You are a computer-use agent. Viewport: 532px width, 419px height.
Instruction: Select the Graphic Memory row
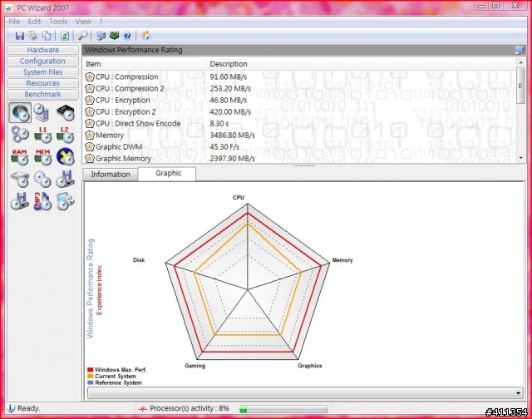click(299, 159)
